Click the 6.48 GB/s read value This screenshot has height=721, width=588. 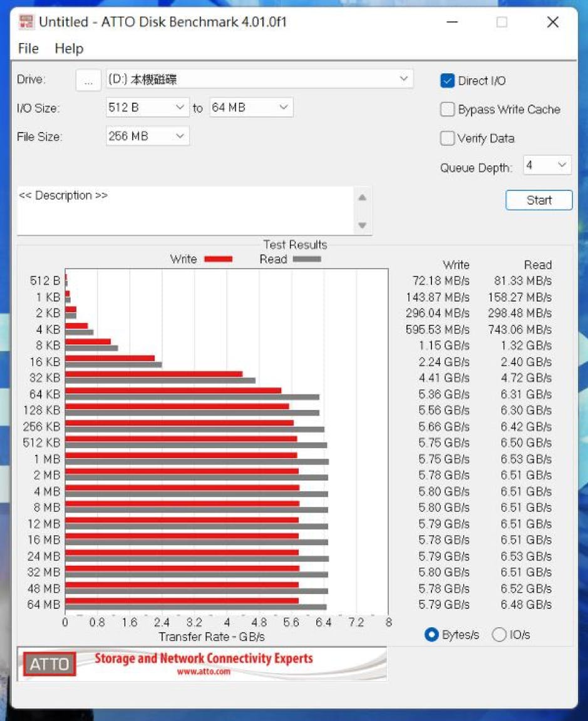point(527,605)
